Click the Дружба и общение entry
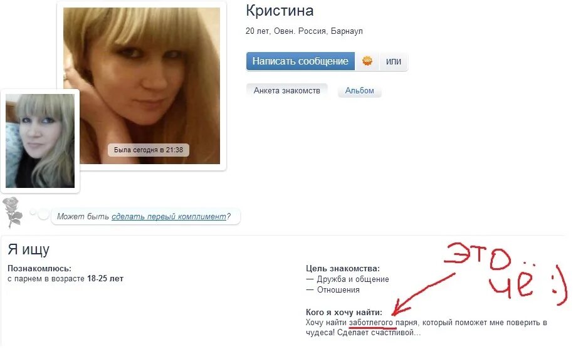Screen dimensions: 588x364 [x=348, y=279]
